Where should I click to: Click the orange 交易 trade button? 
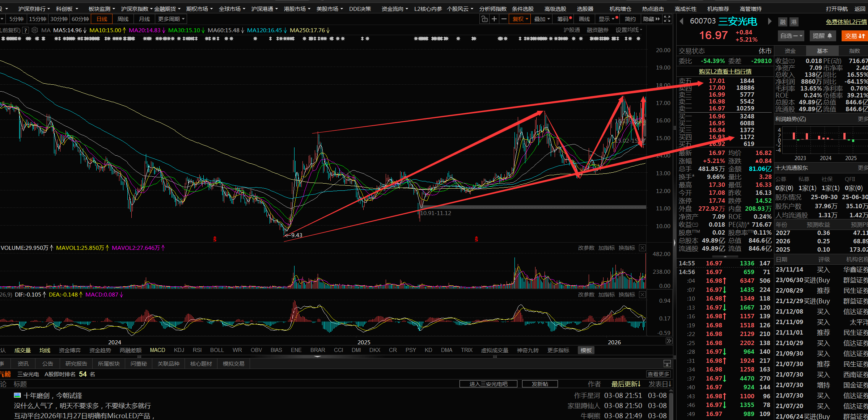click(855, 36)
